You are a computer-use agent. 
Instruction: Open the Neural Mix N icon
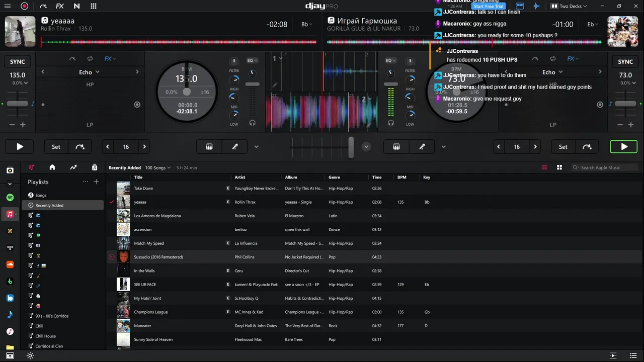pyautogui.click(x=76, y=6)
